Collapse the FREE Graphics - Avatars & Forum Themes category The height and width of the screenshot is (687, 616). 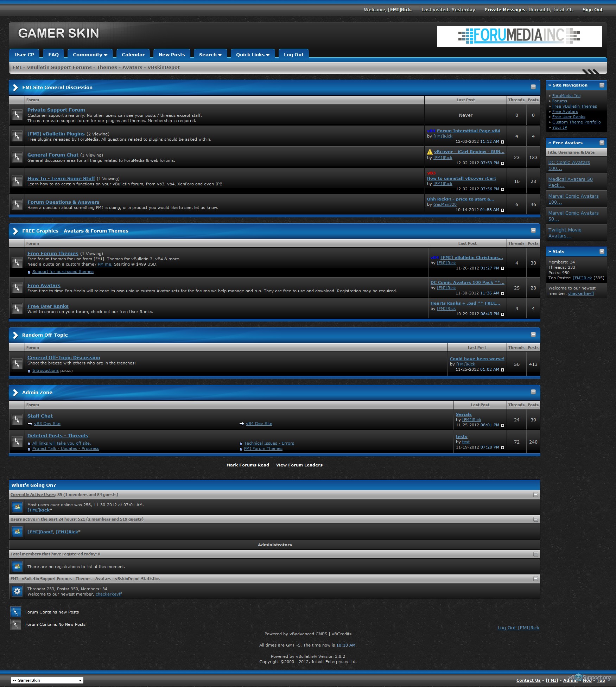[533, 230]
